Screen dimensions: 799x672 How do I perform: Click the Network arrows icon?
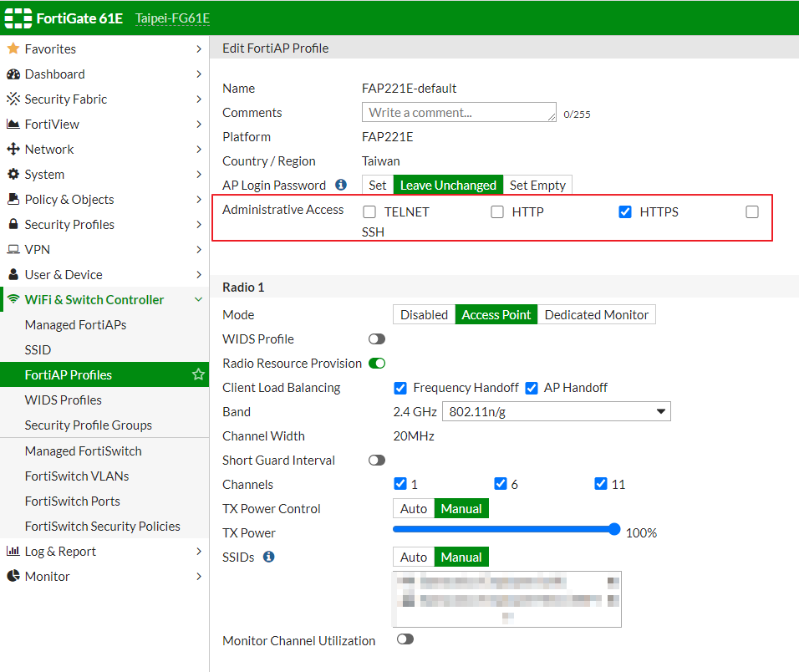[x=13, y=150]
